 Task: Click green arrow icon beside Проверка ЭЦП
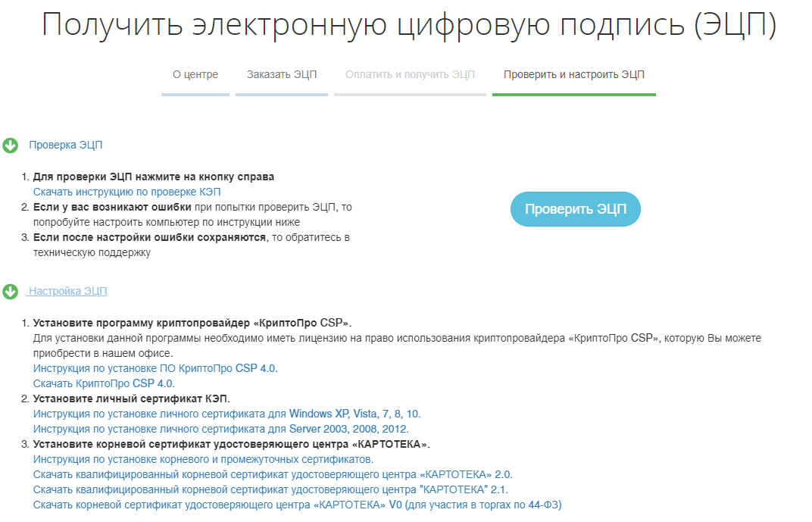click(x=11, y=145)
